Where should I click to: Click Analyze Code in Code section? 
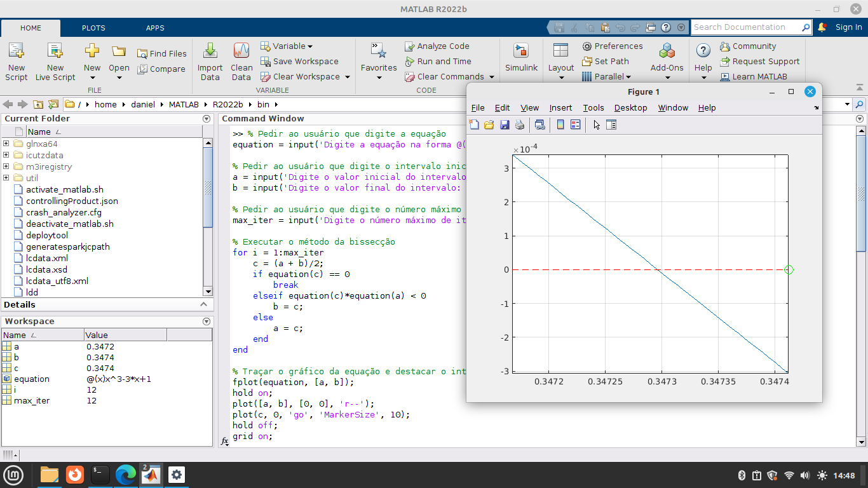point(437,46)
